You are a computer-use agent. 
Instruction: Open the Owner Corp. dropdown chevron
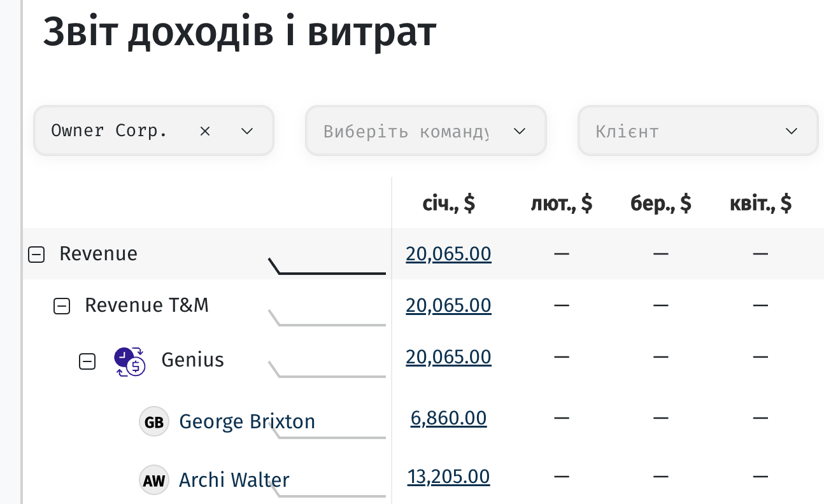pos(247,131)
